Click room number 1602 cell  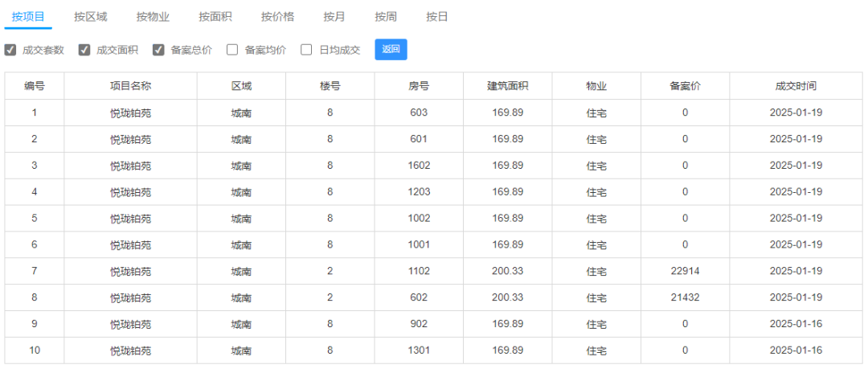click(419, 165)
